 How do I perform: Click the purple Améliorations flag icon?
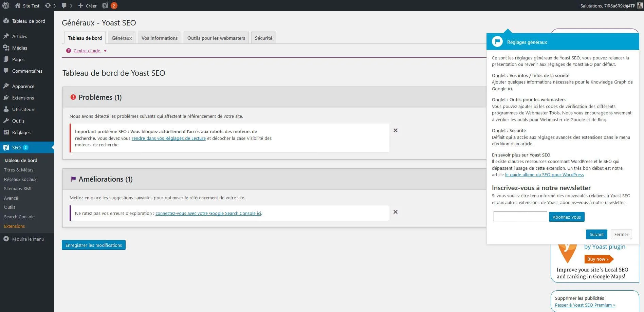click(73, 179)
